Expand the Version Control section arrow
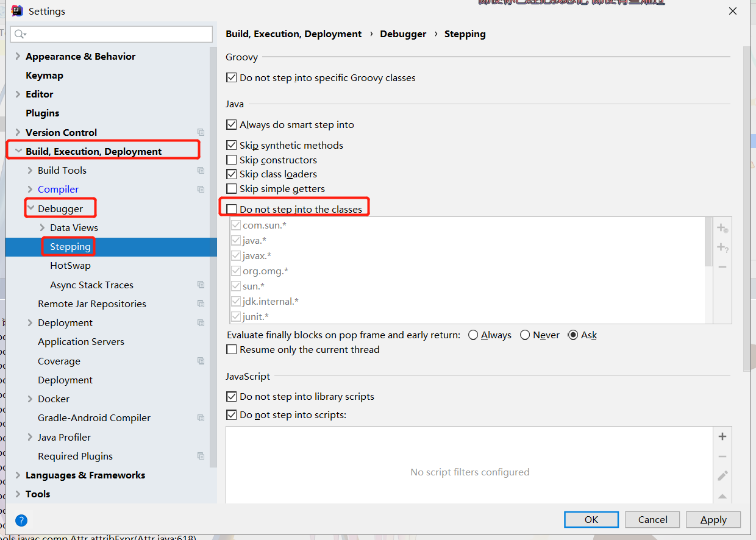 [18, 132]
